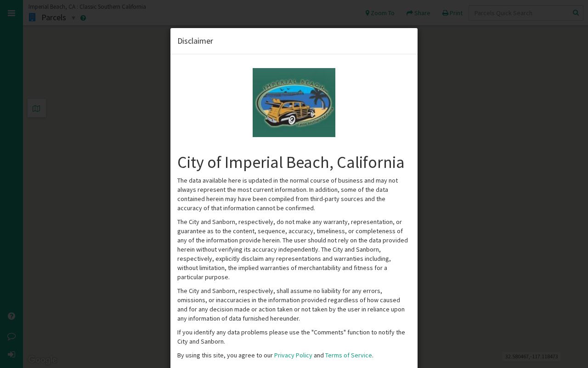This screenshot has width=588, height=368.
Task: Click the search magnifier icon
Action: tap(576, 13)
